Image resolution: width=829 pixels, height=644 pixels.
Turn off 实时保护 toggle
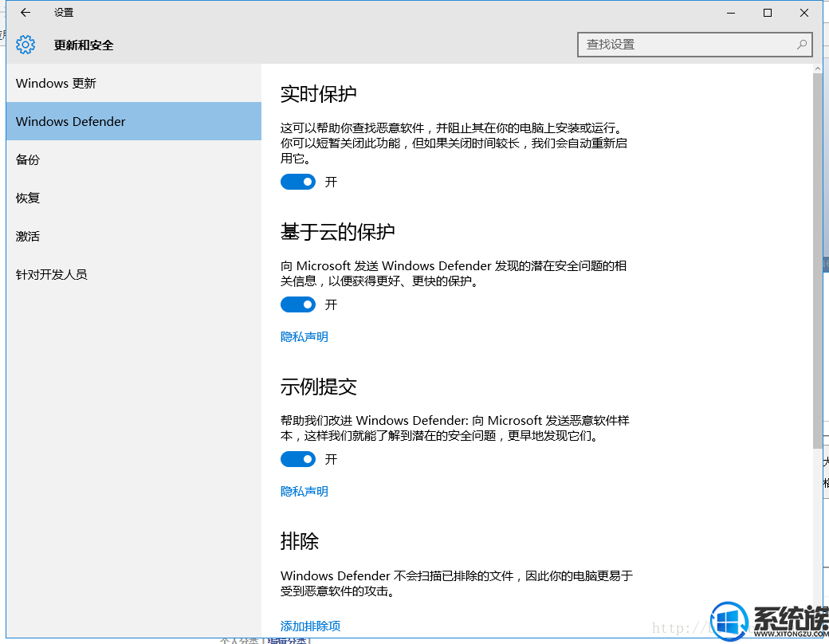(297, 182)
